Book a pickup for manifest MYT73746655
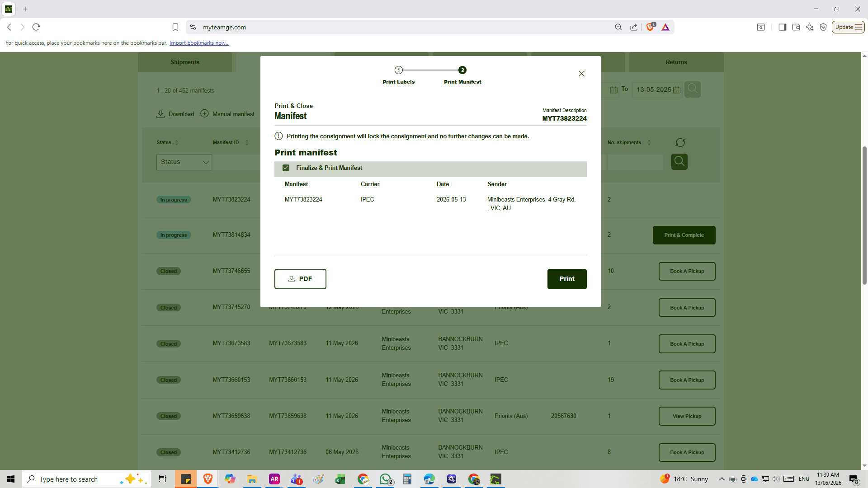 tap(687, 272)
